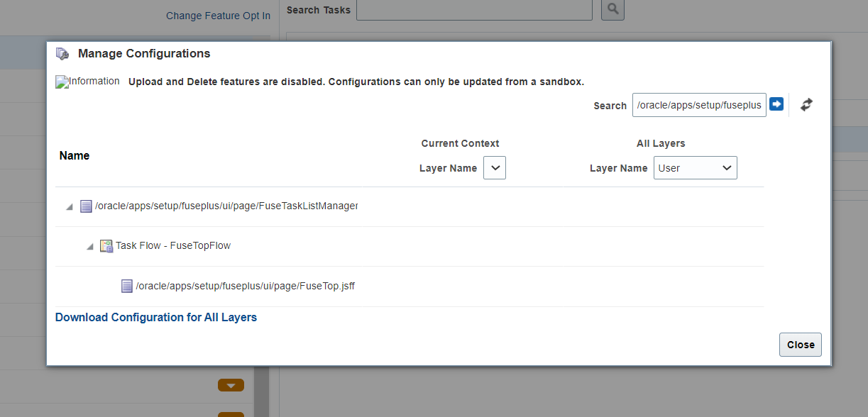Open Current Context Layer Name dropdown

point(495,168)
